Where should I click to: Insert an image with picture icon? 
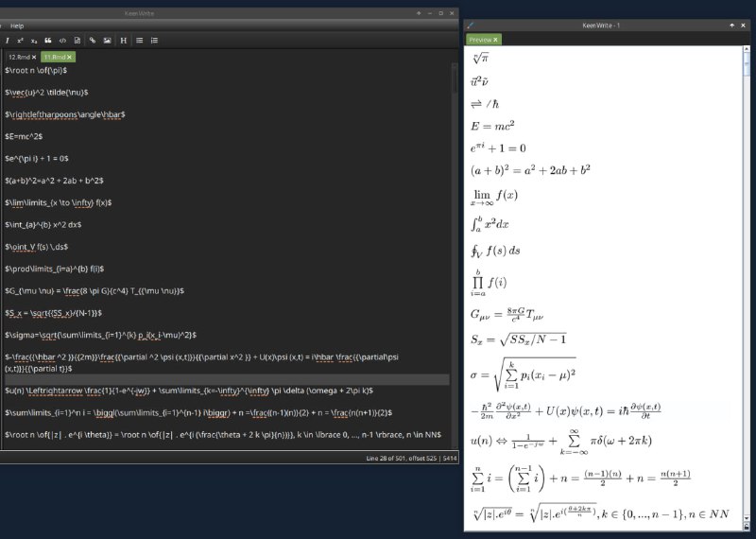tap(107, 41)
